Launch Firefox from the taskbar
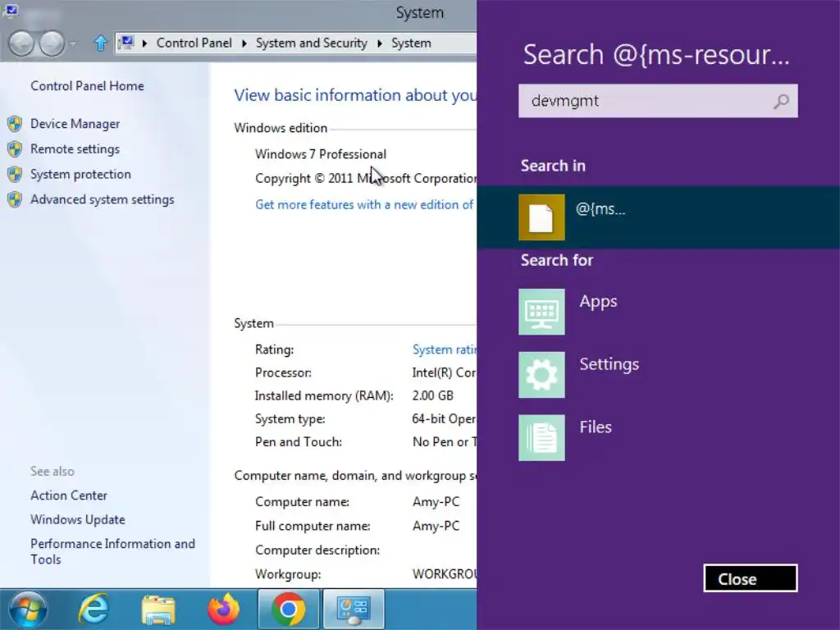840x630 pixels. tap(223, 609)
